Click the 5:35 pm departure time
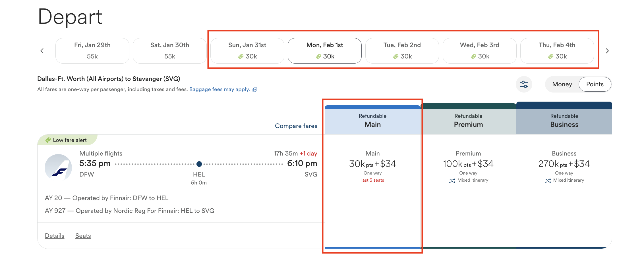This screenshot has height=256, width=644. (x=95, y=163)
